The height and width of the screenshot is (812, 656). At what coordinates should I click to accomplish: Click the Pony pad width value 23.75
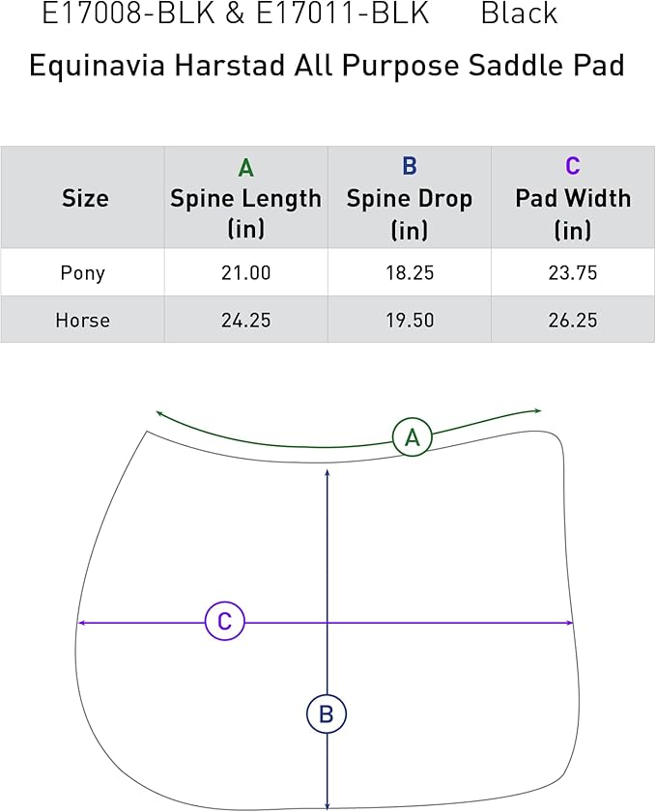point(572,273)
